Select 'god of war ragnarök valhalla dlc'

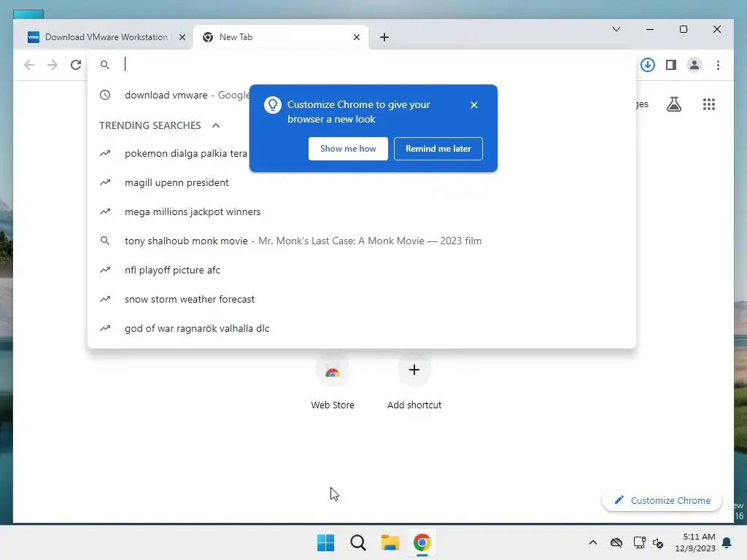coord(362,328)
